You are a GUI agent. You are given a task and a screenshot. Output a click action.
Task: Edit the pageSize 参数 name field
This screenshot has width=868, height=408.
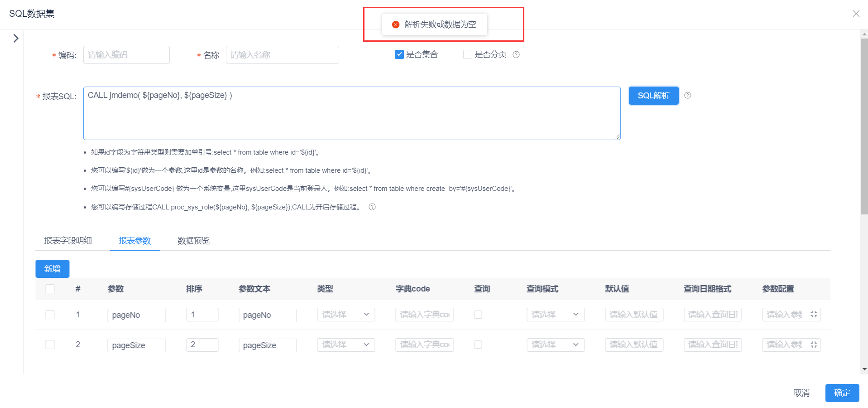coord(137,345)
